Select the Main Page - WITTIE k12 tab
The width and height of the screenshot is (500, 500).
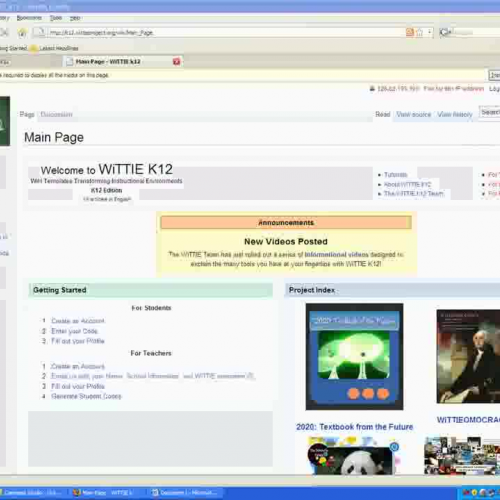[123, 61]
